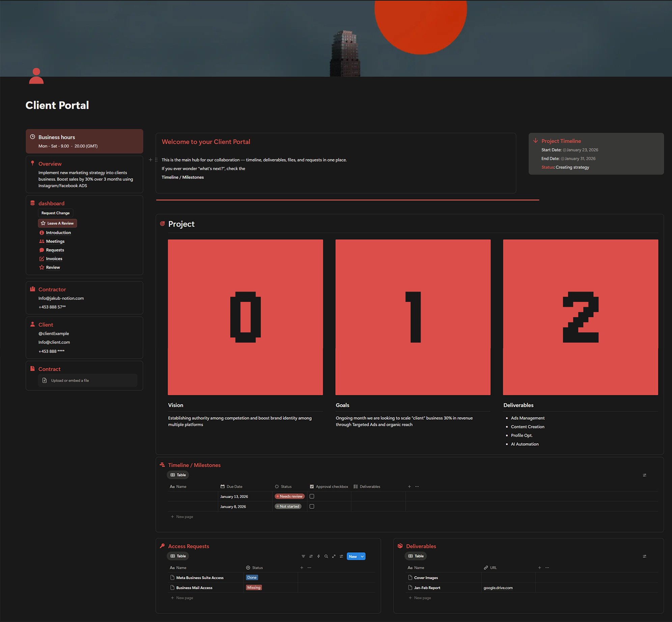
Task: Select Table view tab in Timeline / Milestones
Action: coord(178,475)
